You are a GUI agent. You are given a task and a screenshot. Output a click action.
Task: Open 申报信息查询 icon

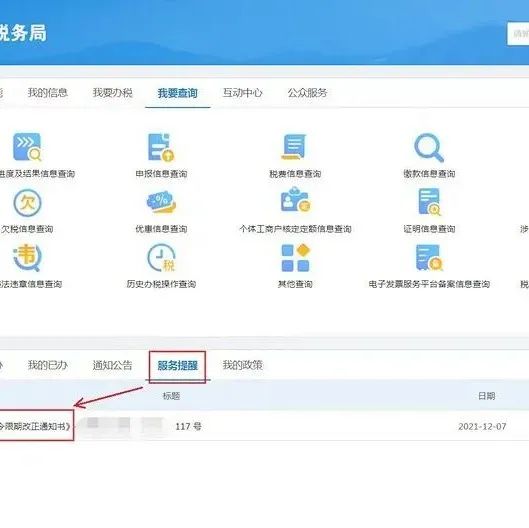tap(161, 147)
